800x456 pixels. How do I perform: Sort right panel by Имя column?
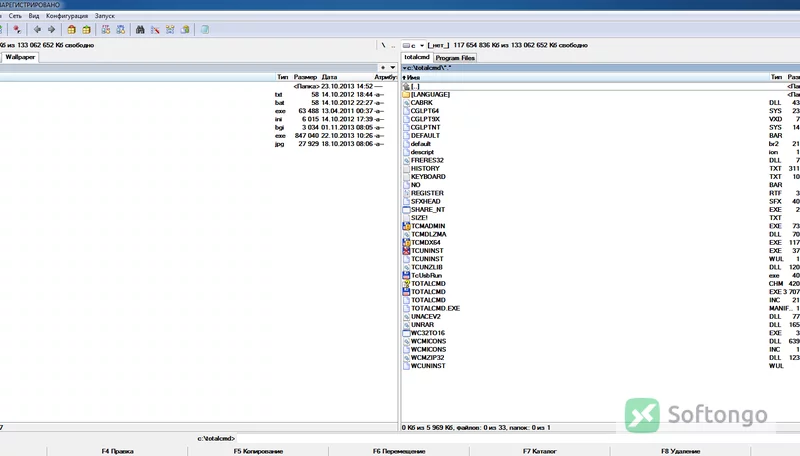411,78
